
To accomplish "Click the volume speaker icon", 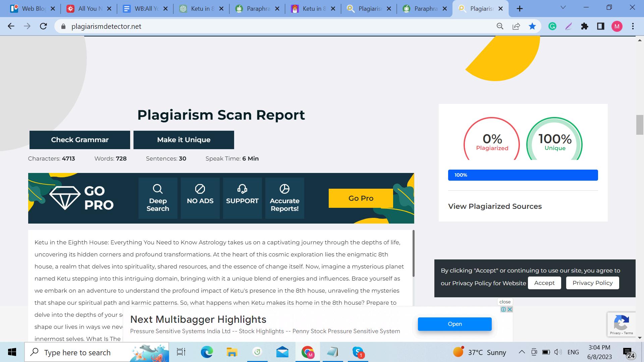I will [x=557, y=352].
